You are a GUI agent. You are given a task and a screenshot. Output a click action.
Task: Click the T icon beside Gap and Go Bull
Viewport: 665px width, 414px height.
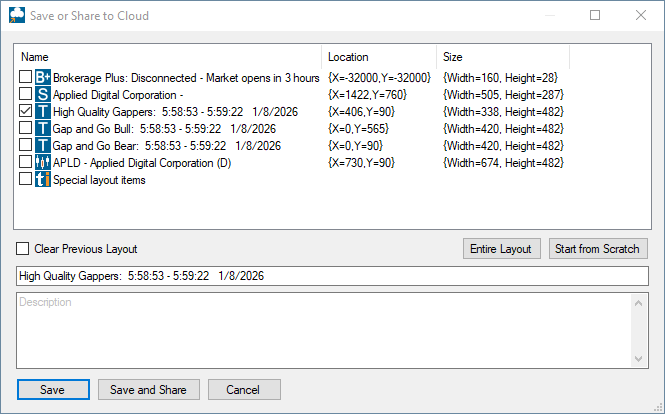[43, 129]
